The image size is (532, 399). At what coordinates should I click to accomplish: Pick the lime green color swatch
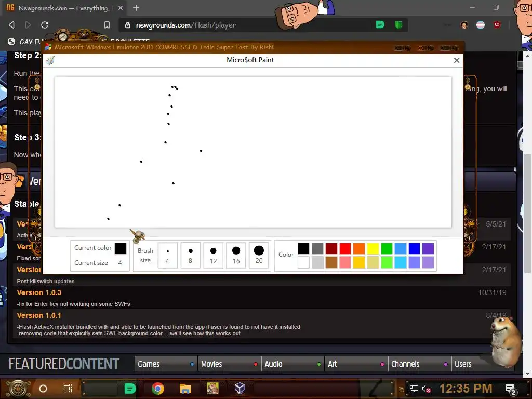(x=387, y=262)
